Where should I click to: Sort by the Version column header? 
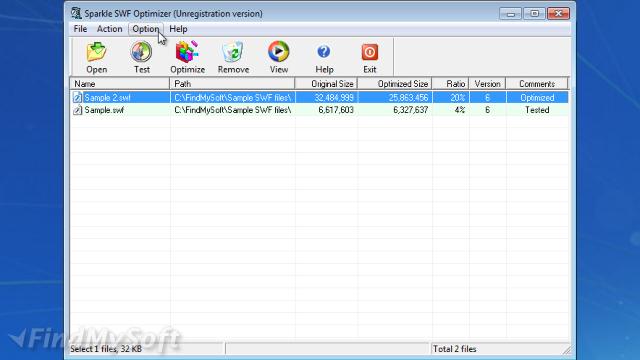coord(487,84)
